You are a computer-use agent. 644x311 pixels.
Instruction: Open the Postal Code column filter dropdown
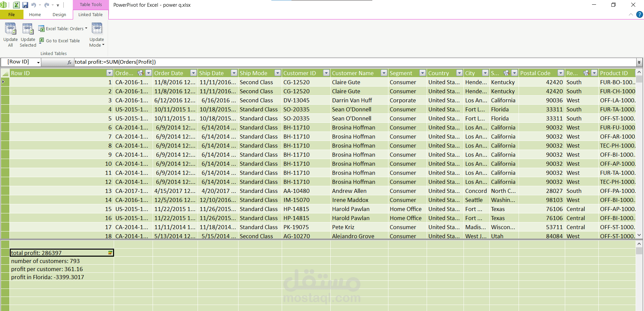point(560,73)
